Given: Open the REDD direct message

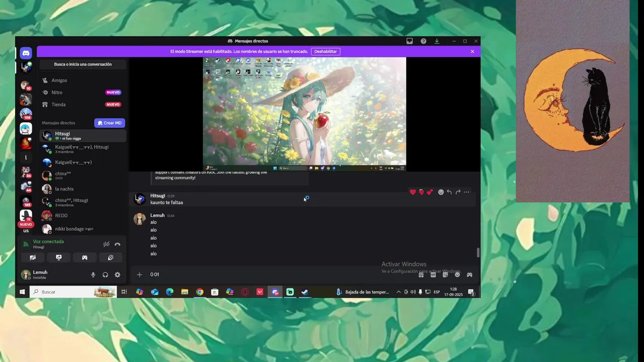Looking at the screenshot, I should [83, 215].
